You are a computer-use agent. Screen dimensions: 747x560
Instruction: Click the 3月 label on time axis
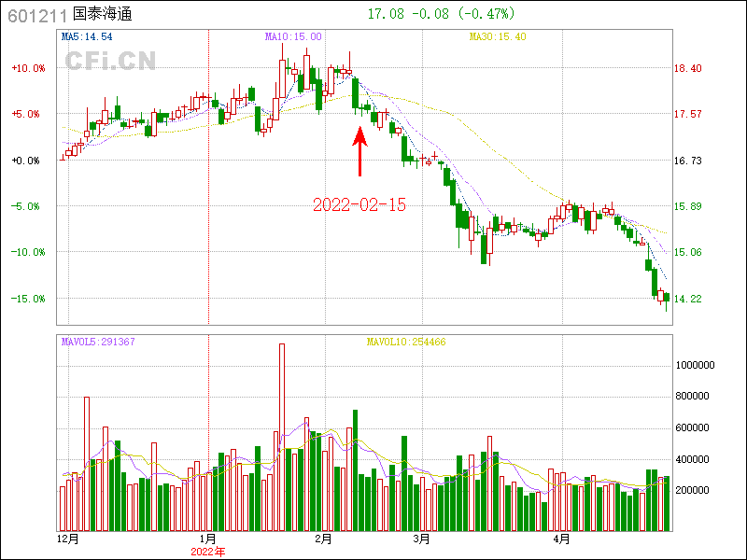coord(421,539)
